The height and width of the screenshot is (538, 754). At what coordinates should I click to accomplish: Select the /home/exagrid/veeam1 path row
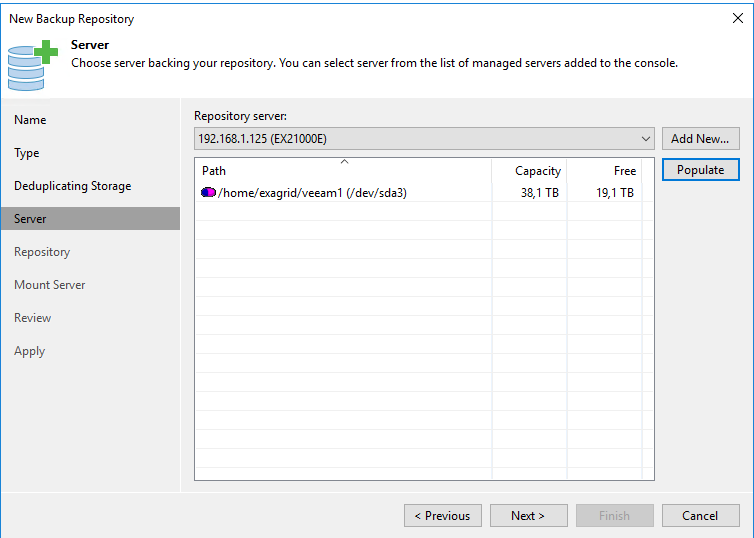[418, 193]
